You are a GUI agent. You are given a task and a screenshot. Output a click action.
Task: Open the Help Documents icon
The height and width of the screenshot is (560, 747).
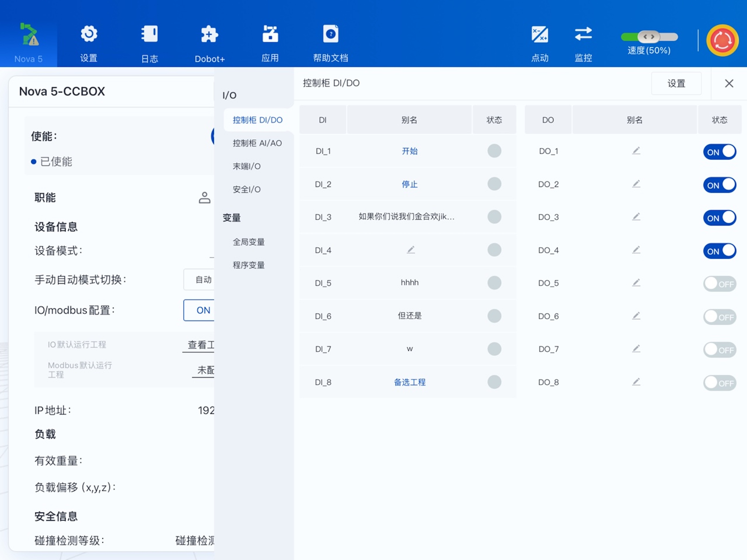[x=331, y=34]
